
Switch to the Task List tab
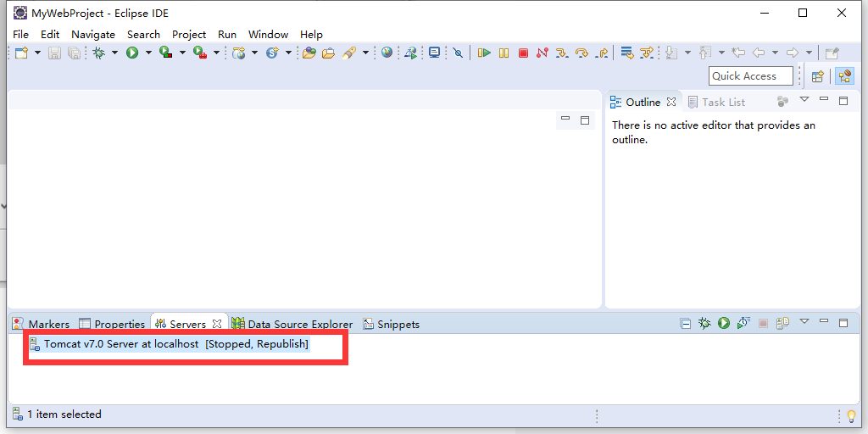click(x=716, y=102)
